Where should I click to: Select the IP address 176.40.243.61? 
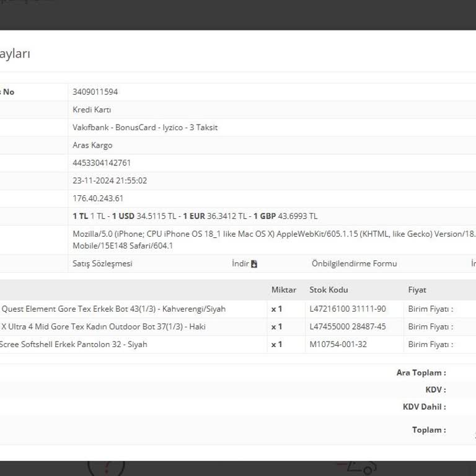point(98,198)
